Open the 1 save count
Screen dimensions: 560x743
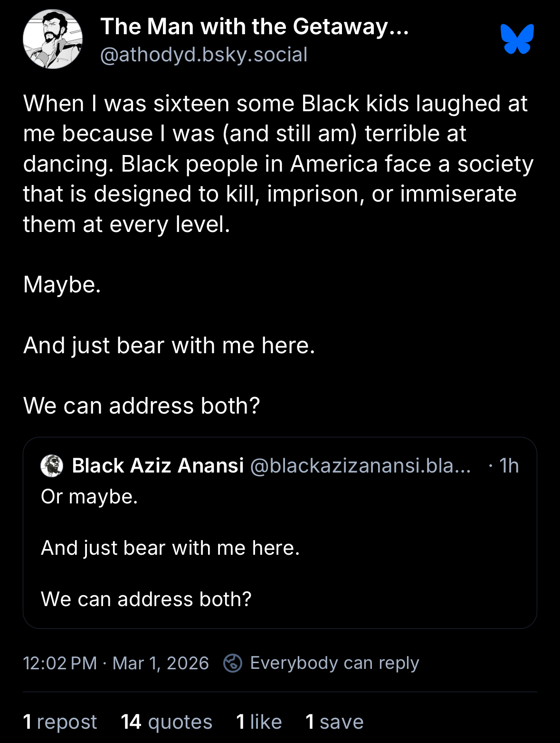point(334,722)
